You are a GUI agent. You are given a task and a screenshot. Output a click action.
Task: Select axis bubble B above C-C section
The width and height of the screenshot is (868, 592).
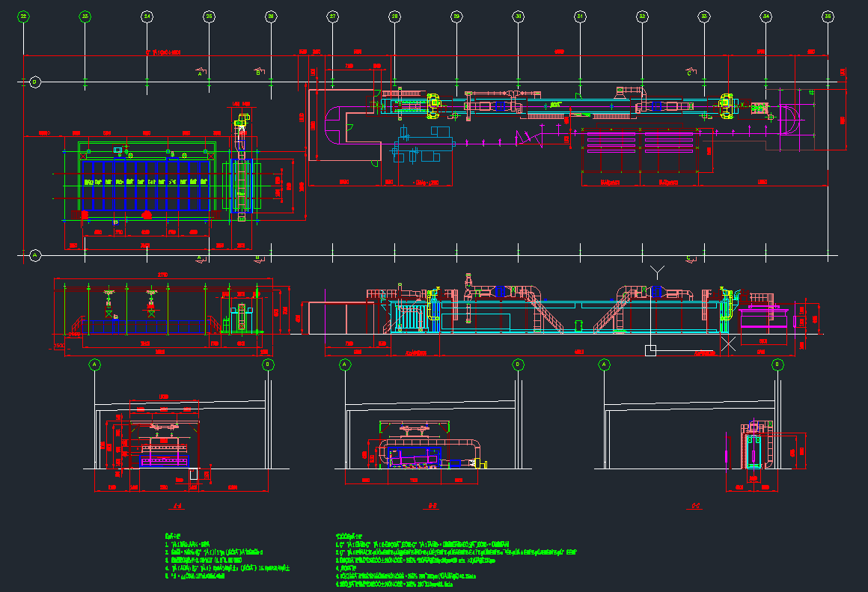pyautogui.click(x=777, y=364)
